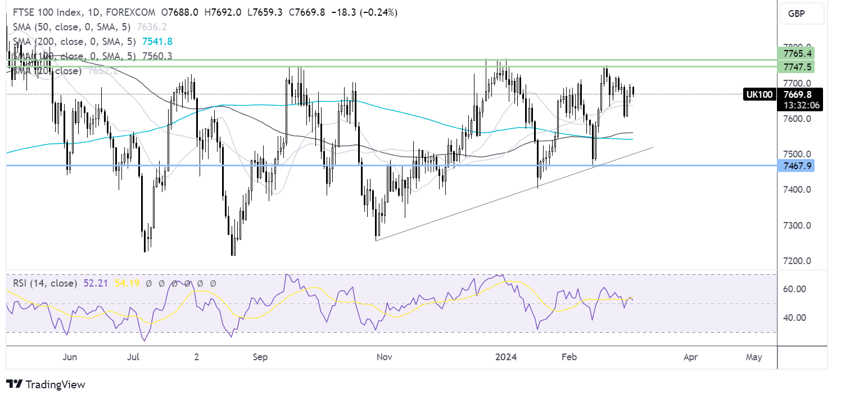This screenshot has width=868, height=399.
Task: Click the Jul label on time axis
Action: point(133,357)
